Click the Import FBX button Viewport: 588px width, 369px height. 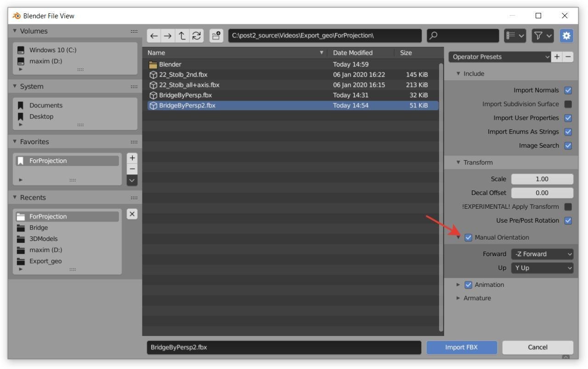pyautogui.click(x=462, y=347)
